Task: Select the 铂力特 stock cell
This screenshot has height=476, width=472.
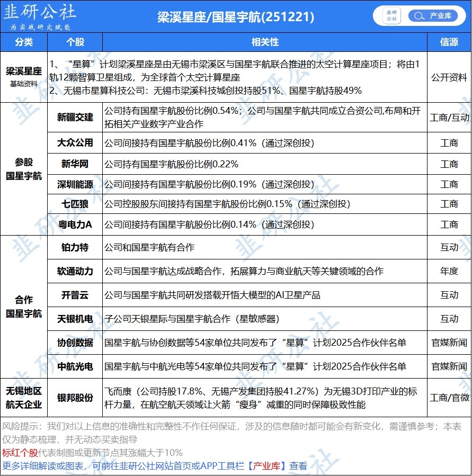Action: click(x=75, y=247)
